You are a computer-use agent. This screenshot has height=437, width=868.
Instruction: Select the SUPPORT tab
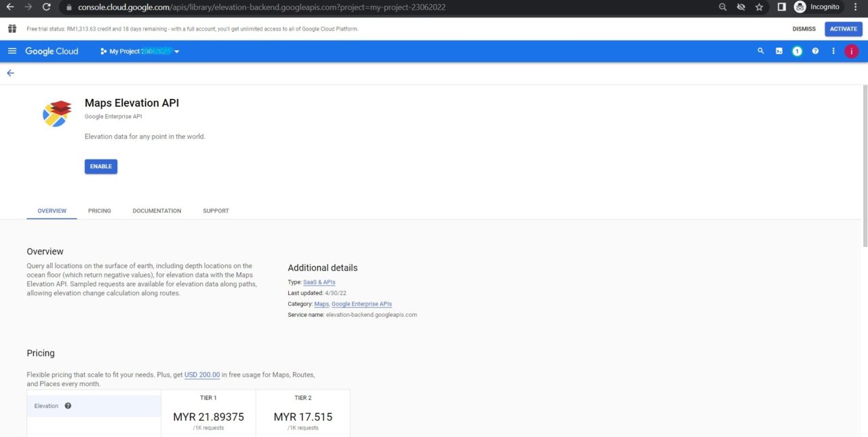point(216,210)
